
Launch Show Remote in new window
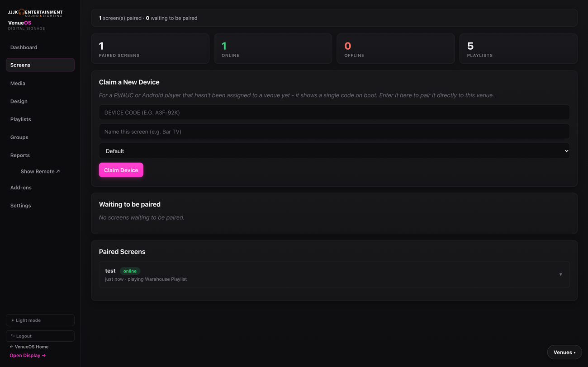click(x=40, y=172)
